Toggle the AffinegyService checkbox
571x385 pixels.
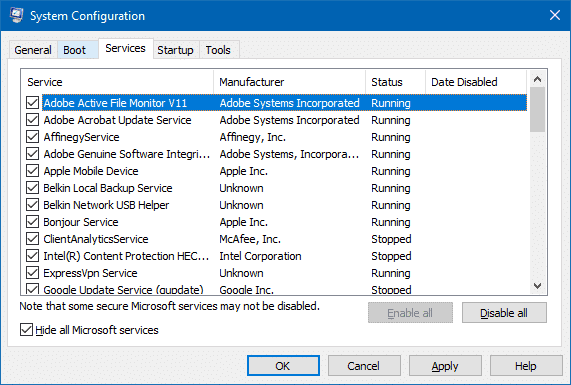[32, 137]
